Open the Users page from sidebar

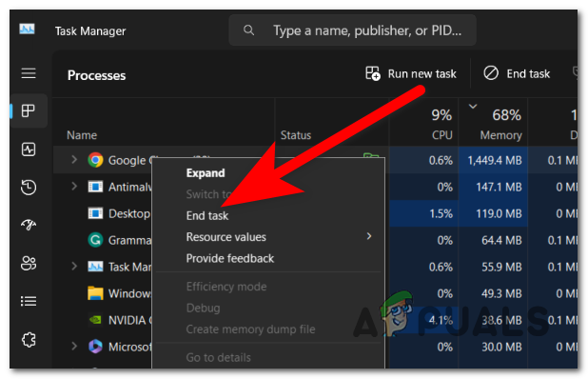(x=29, y=263)
